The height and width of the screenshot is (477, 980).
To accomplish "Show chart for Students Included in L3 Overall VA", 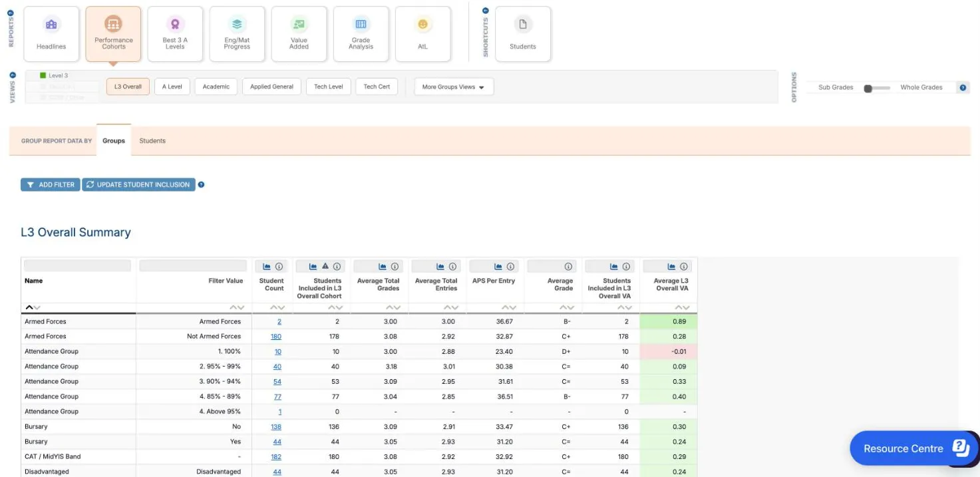I will [x=614, y=266].
